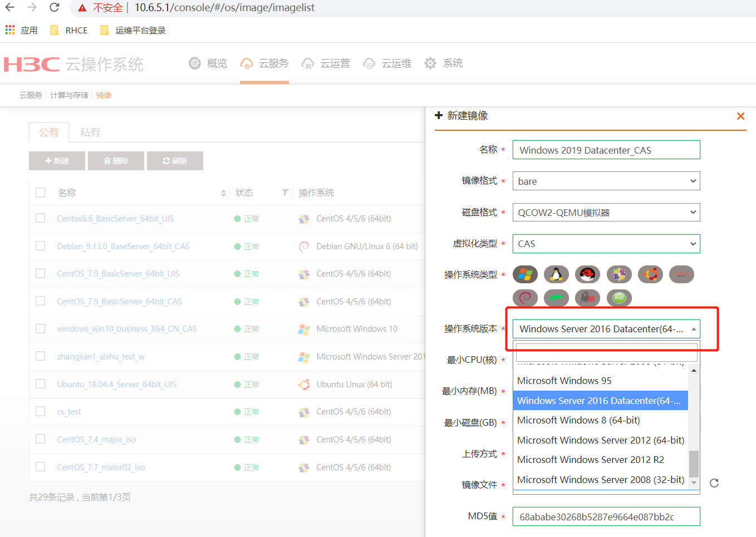Select the Debian swirl OS type icon
The image size is (756, 537).
coord(525,298)
